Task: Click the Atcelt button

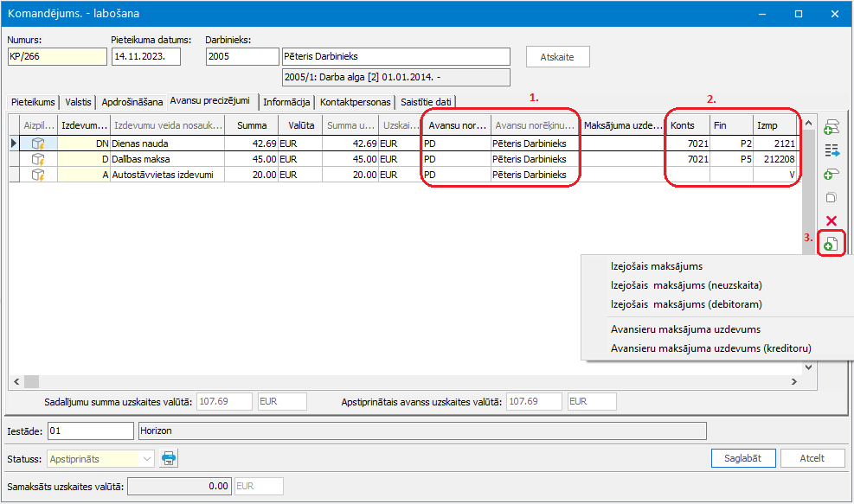Action: (812, 458)
